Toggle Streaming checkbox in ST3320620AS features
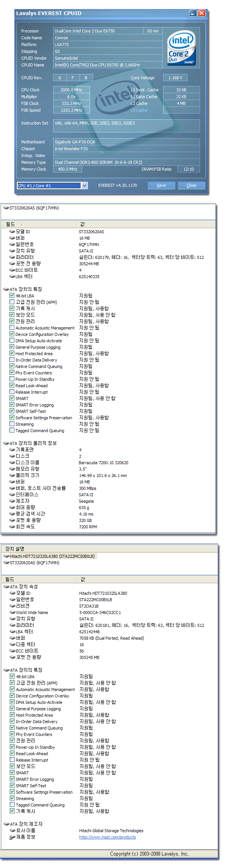The height and width of the screenshot is (868, 226). click(x=12, y=424)
